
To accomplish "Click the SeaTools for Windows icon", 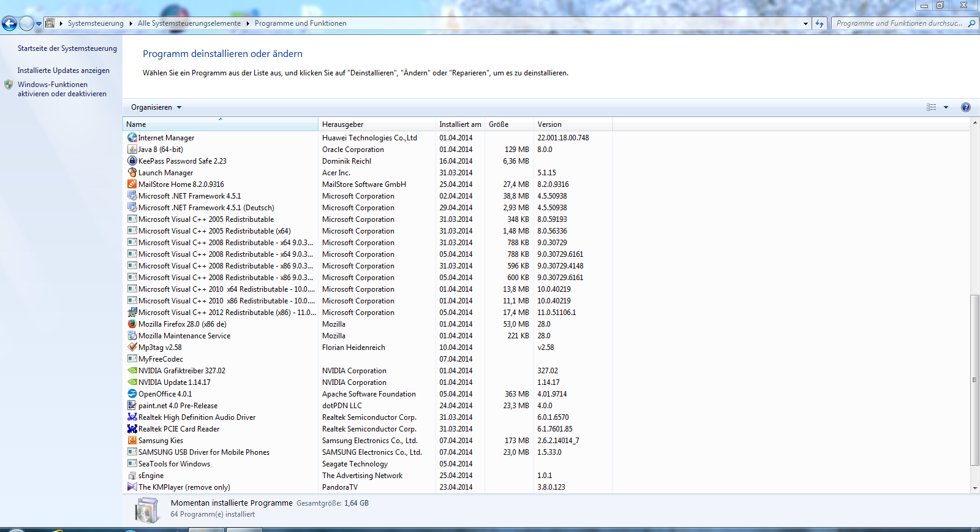I will point(132,464).
